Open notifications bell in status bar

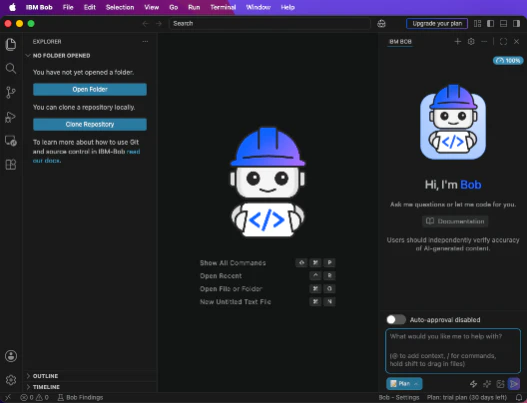(519, 398)
